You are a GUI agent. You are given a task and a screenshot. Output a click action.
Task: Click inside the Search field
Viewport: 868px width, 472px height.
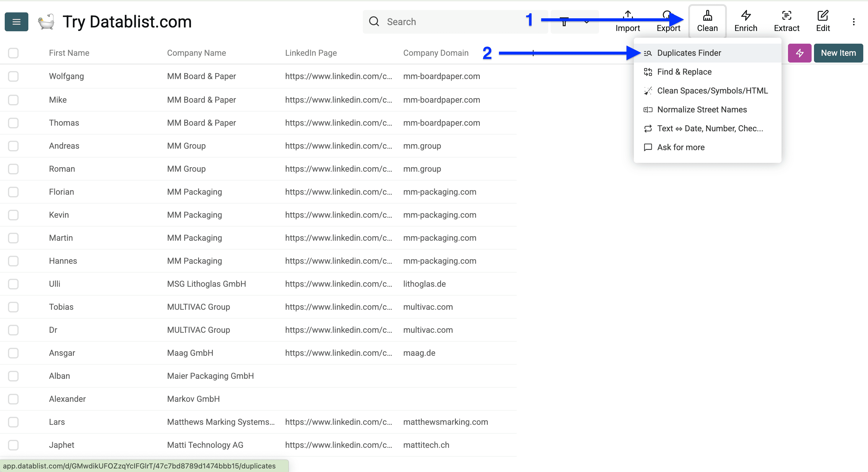click(438, 22)
